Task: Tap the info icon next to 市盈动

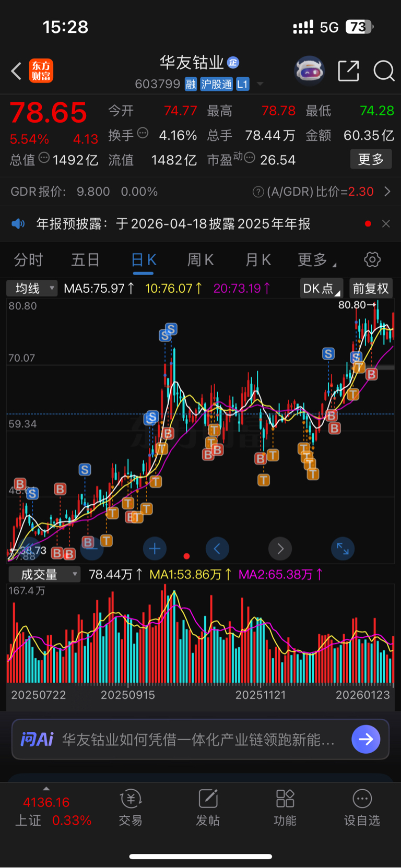Action: point(250,158)
